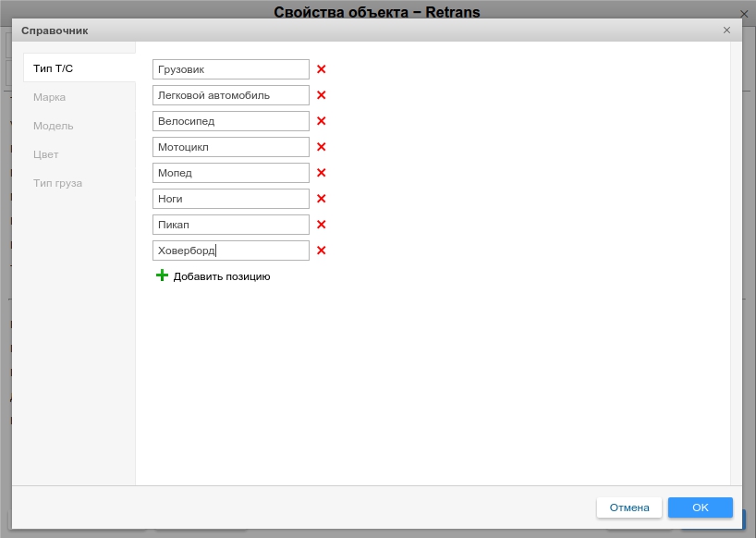This screenshot has height=538, width=756.
Task: Switch to the Марка tab
Action: (x=50, y=97)
